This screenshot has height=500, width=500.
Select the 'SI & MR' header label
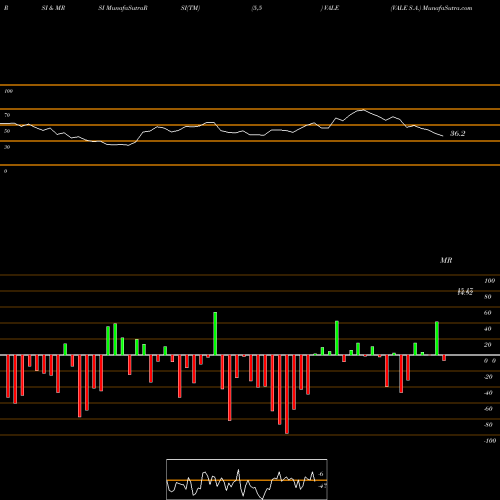click(x=53, y=8)
